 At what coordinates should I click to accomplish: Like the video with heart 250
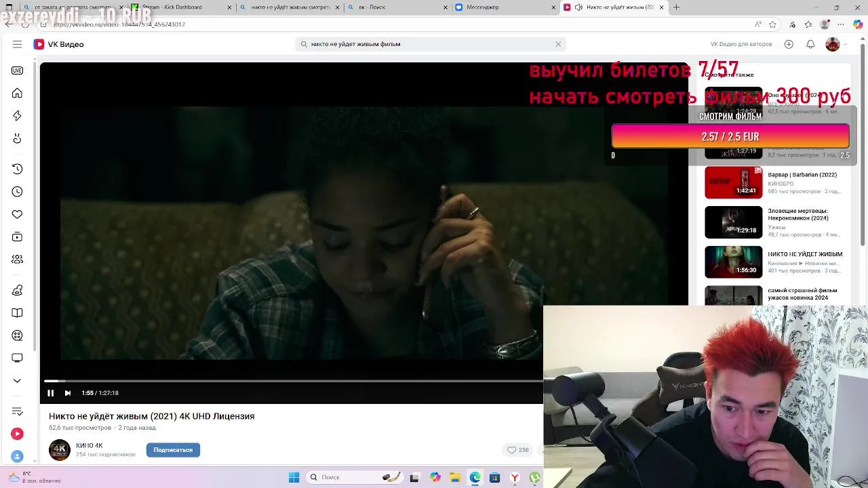tap(518, 450)
